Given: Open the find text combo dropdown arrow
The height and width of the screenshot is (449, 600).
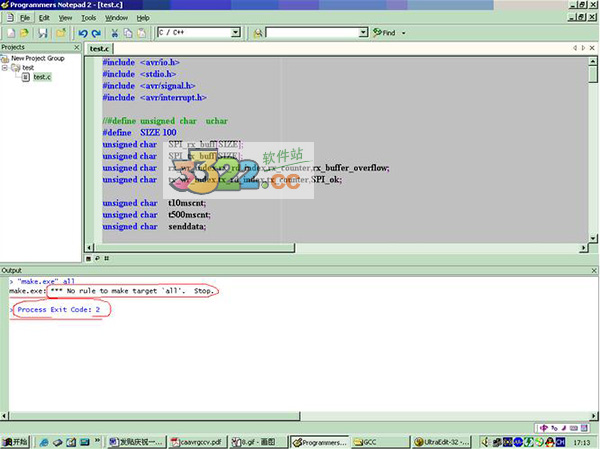Looking at the screenshot, I should 363,33.
